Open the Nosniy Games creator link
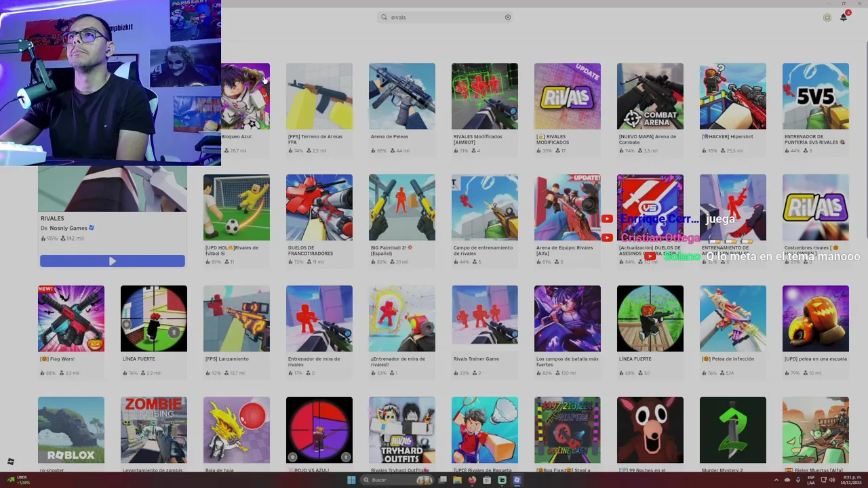Image resolution: width=868 pixels, height=488 pixels. coord(68,228)
